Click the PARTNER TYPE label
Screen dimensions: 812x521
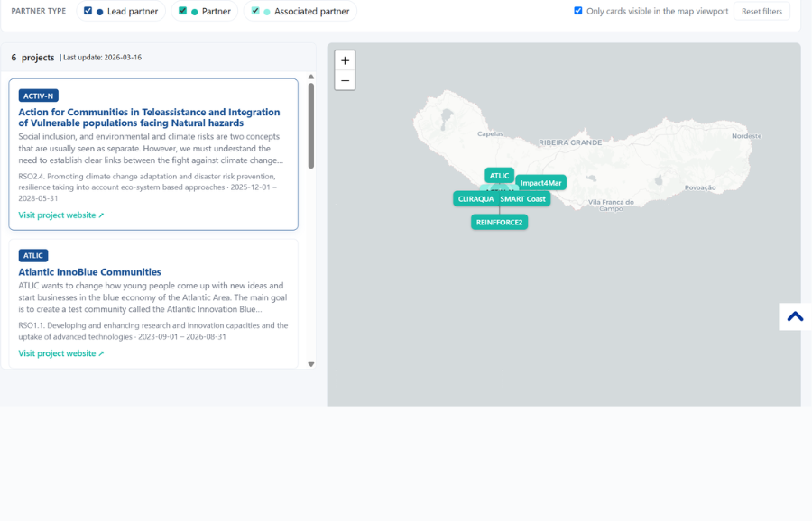(x=38, y=11)
